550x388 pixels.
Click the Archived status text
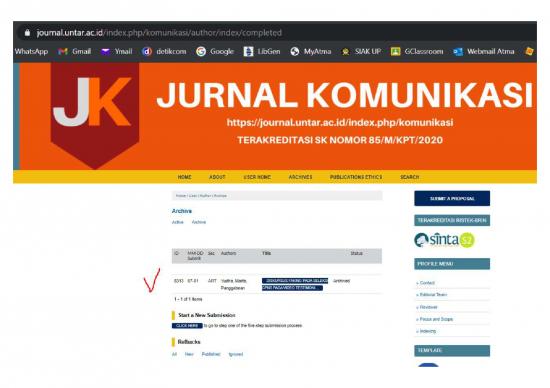coord(341,281)
